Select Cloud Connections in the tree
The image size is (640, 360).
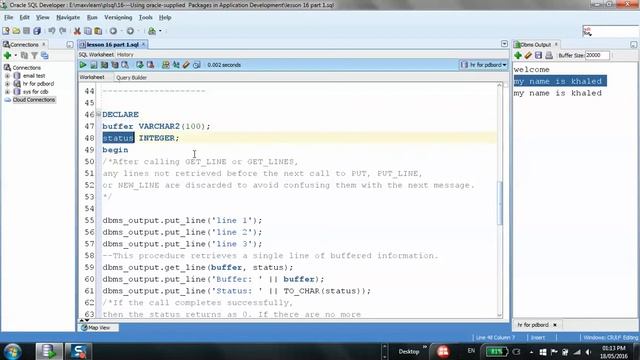[x=33, y=100]
